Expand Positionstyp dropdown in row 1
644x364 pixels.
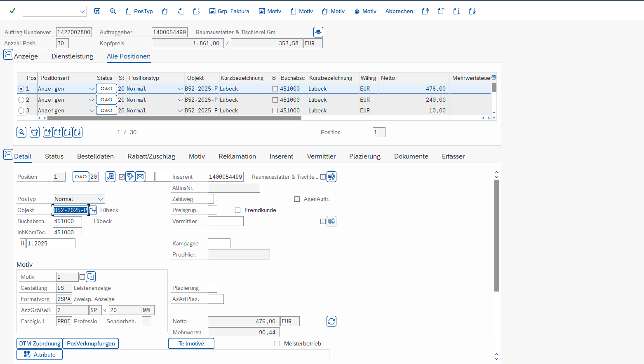[x=180, y=89]
